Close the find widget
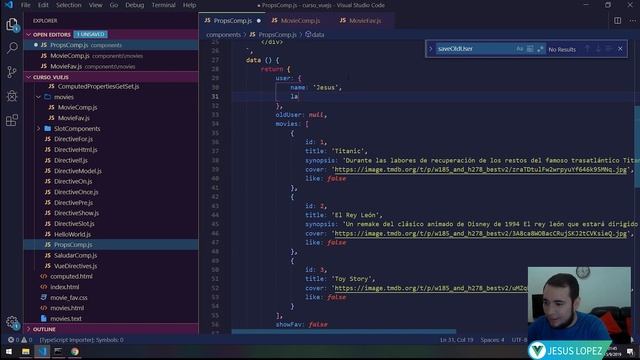Image resolution: width=640 pixels, height=360 pixels. pyautogui.click(x=620, y=49)
